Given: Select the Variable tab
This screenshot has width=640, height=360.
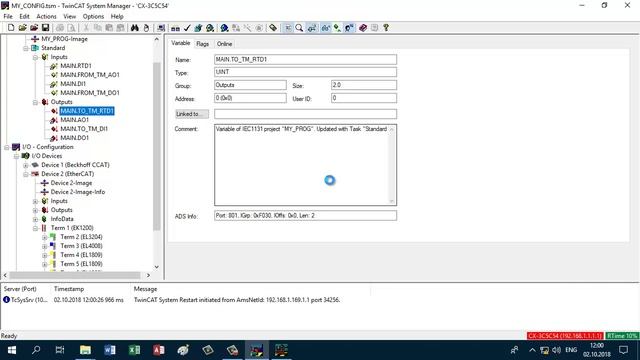Looking at the screenshot, I should pyautogui.click(x=180, y=43).
